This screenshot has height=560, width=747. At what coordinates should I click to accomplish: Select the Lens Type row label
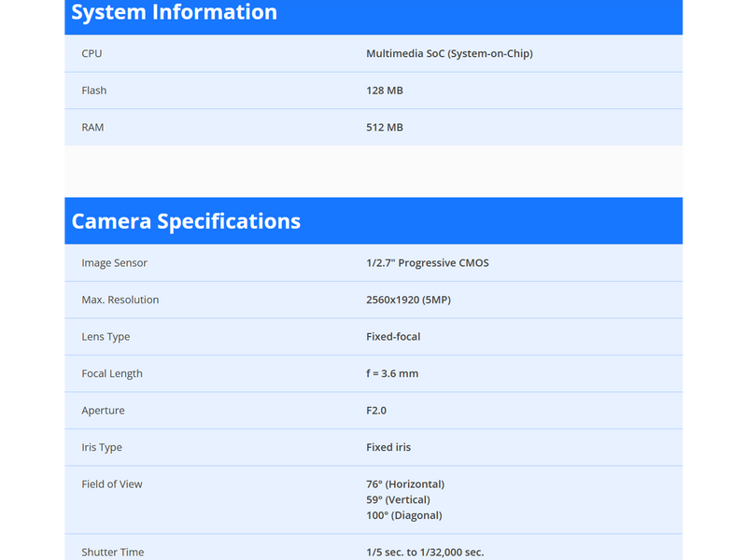coord(106,337)
